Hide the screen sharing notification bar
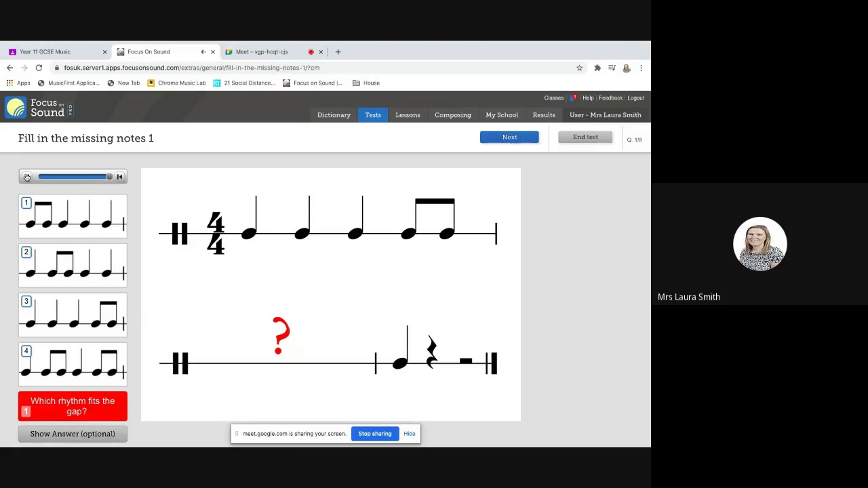The height and width of the screenshot is (488, 868). (410, 434)
